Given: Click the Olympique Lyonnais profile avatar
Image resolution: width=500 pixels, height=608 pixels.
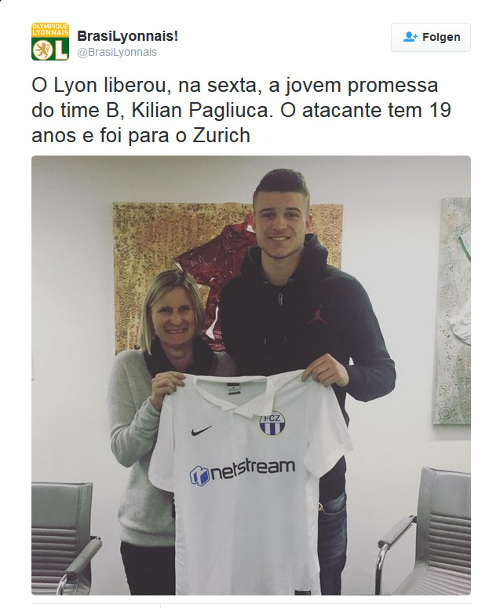Looking at the screenshot, I should [50, 41].
